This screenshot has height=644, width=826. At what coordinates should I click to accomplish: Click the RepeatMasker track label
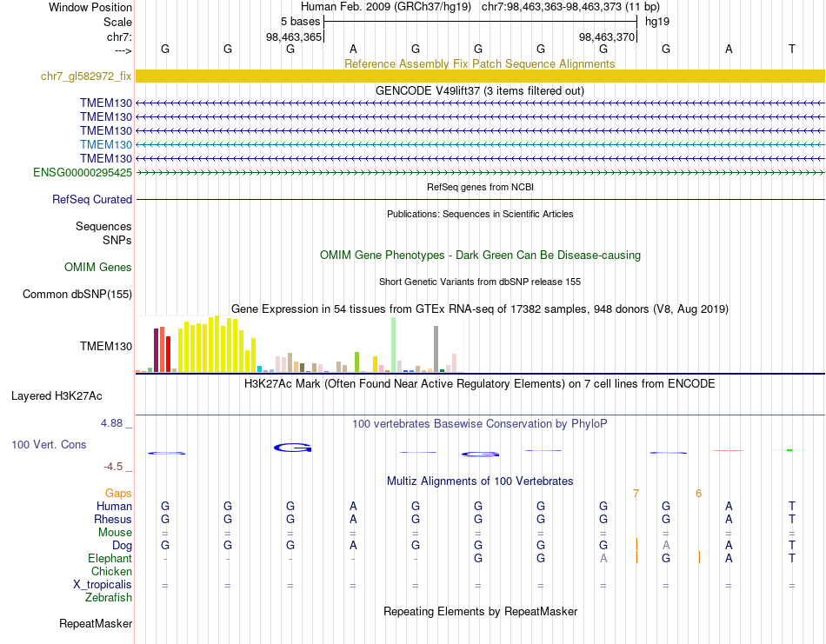(96, 623)
